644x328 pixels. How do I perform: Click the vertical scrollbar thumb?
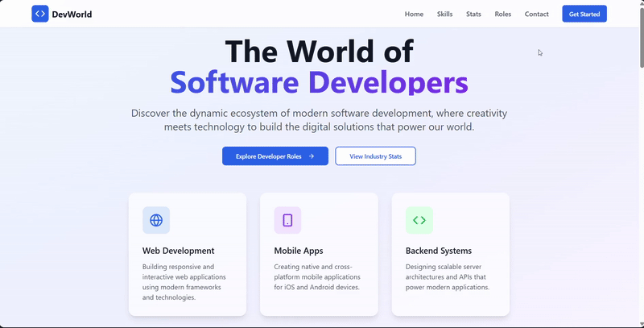tap(641, 37)
